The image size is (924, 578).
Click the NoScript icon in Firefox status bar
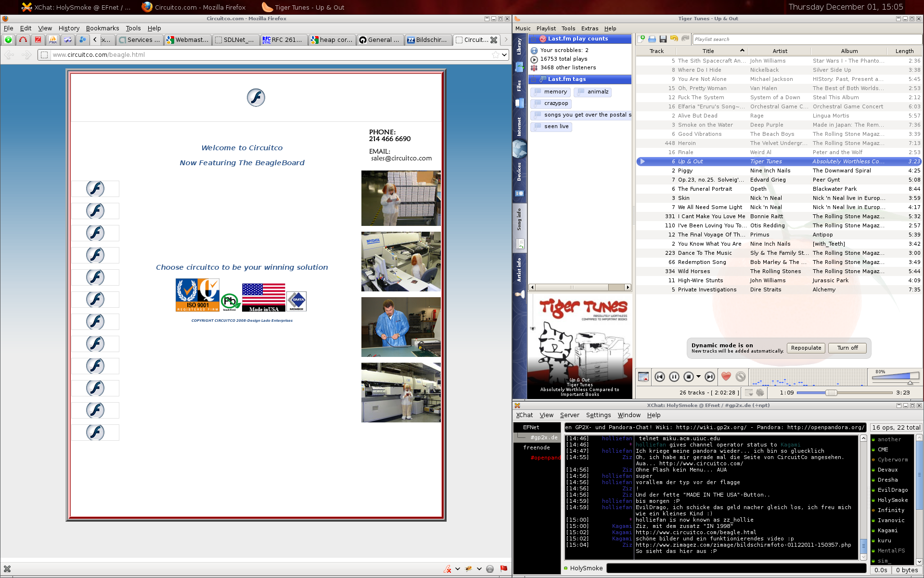pyautogui.click(x=448, y=569)
